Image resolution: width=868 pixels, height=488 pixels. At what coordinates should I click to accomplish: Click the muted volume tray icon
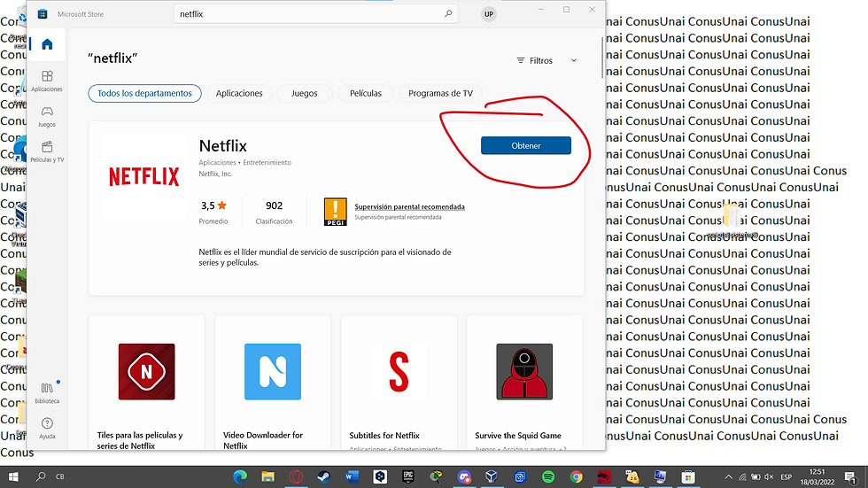[x=769, y=477]
